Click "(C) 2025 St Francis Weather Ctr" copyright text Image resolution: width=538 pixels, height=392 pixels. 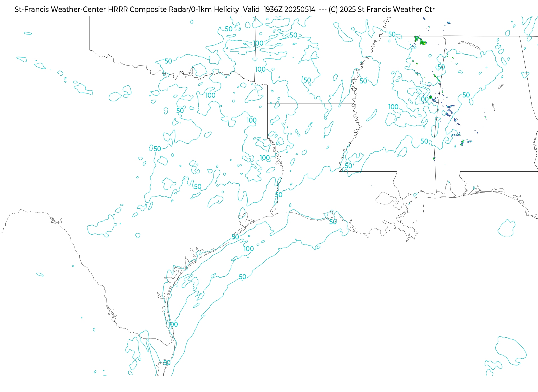(381, 10)
